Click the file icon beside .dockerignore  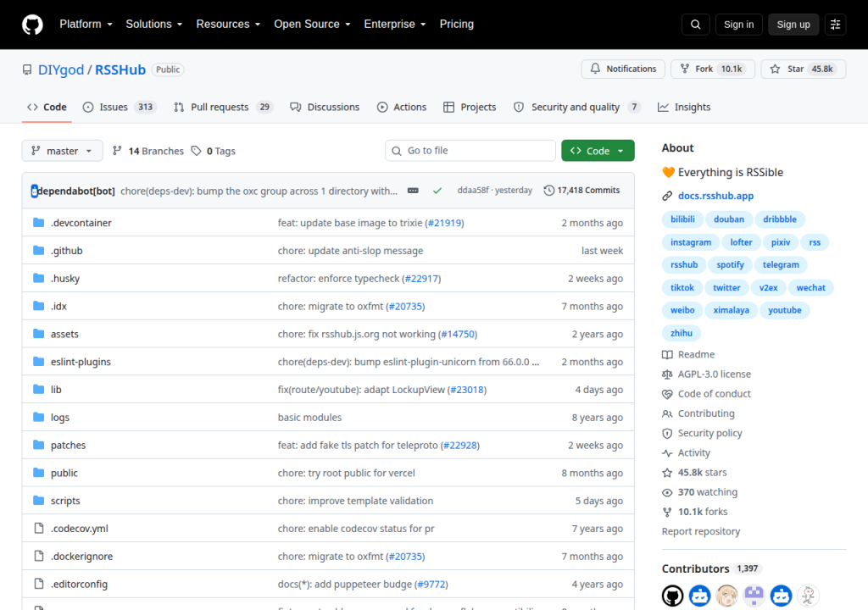point(39,556)
